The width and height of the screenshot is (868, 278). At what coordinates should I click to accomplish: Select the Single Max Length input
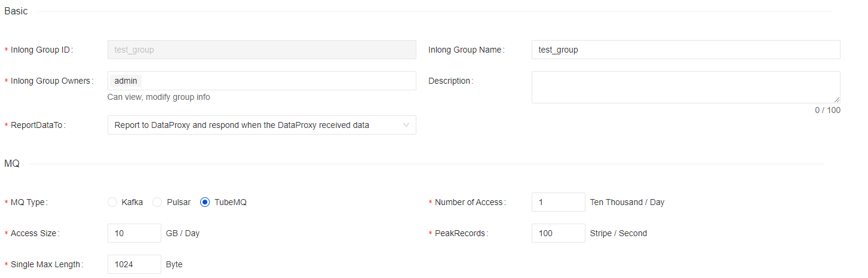134,264
